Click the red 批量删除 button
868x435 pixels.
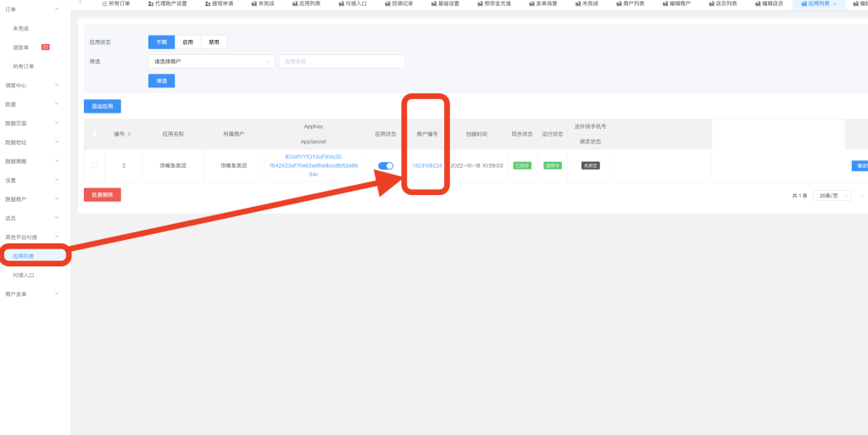tap(103, 194)
